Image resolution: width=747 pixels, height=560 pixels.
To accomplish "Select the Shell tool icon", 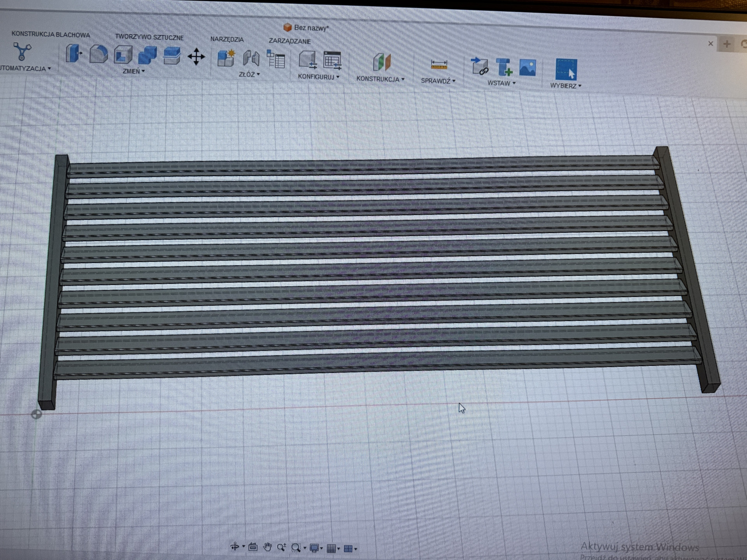I will pos(123,54).
